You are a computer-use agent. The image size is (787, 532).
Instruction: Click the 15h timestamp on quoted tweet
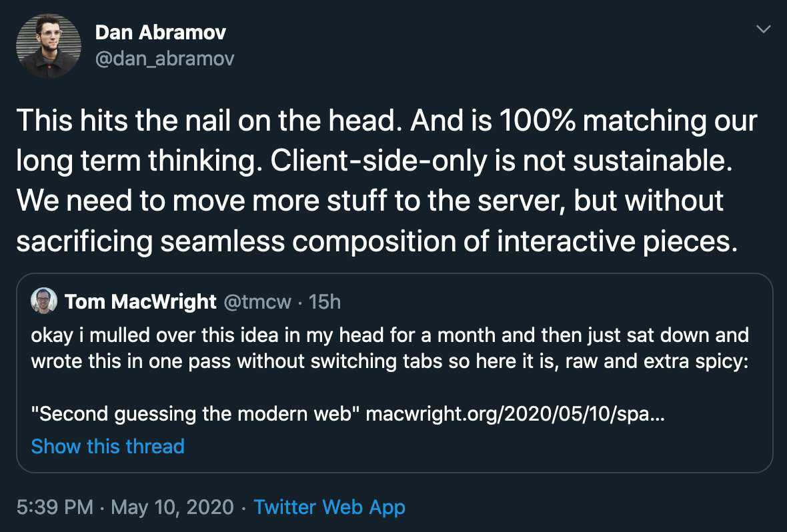click(x=325, y=302)
